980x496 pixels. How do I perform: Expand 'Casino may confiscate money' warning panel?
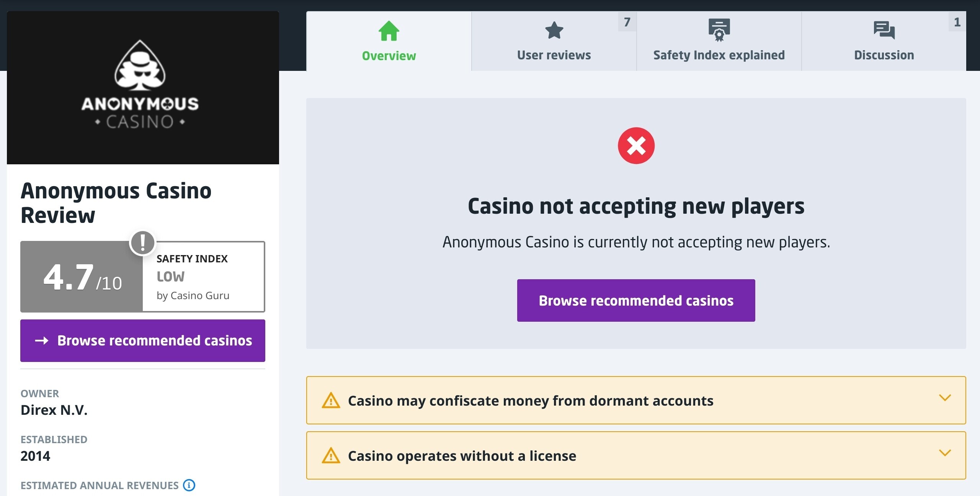pyautogui.click(x=636, y=400)
